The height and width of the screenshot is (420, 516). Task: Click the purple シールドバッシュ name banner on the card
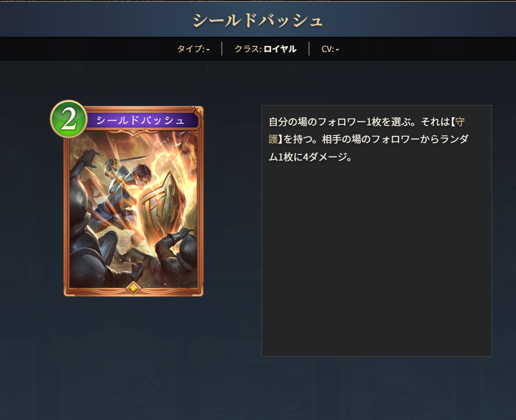141,120
